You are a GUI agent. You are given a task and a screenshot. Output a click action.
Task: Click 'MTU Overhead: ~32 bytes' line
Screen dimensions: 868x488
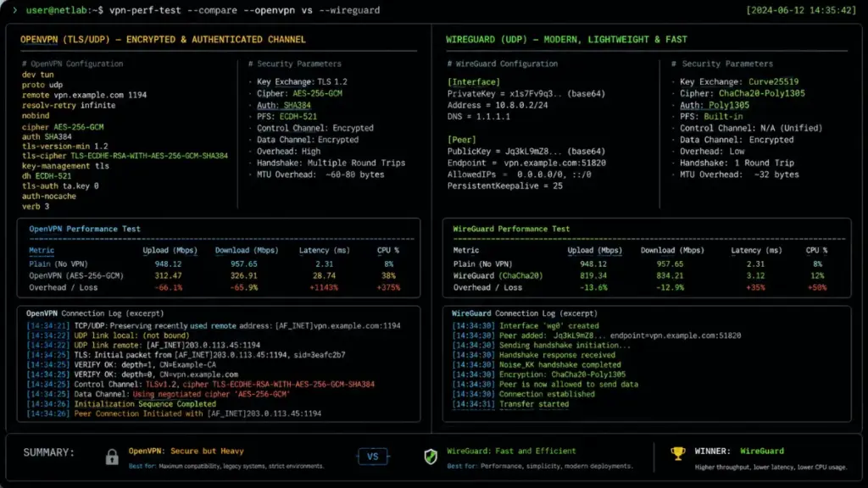click(x=739, y=175)
